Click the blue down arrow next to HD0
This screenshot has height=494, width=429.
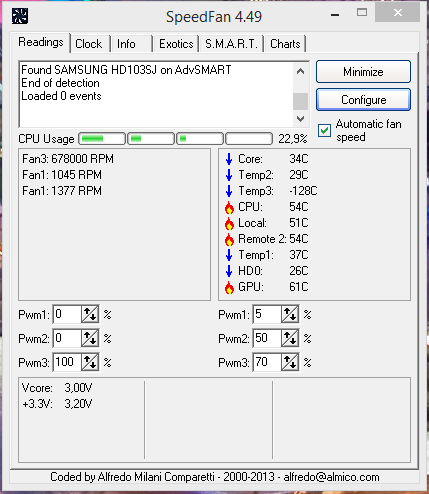pos(229,271)
